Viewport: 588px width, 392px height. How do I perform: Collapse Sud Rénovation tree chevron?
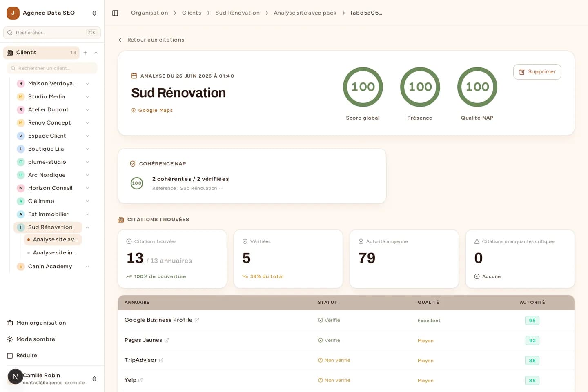coord(87,227)
